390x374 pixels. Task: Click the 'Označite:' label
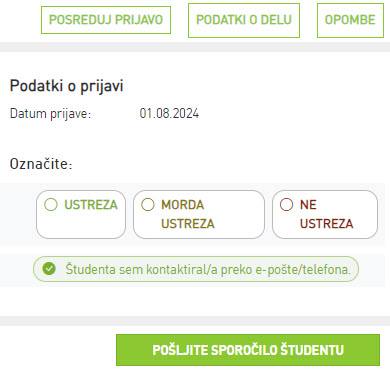(x=41, y=164)
